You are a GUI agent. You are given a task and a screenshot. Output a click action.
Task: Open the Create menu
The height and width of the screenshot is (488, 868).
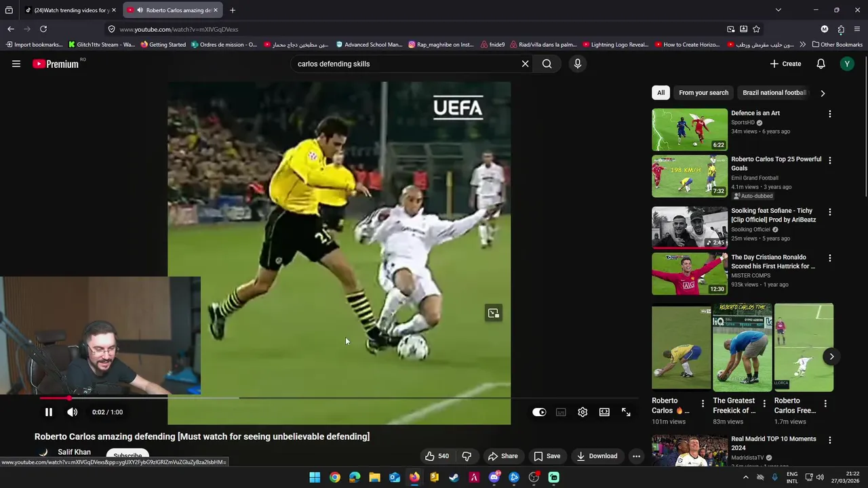(785, 64)
